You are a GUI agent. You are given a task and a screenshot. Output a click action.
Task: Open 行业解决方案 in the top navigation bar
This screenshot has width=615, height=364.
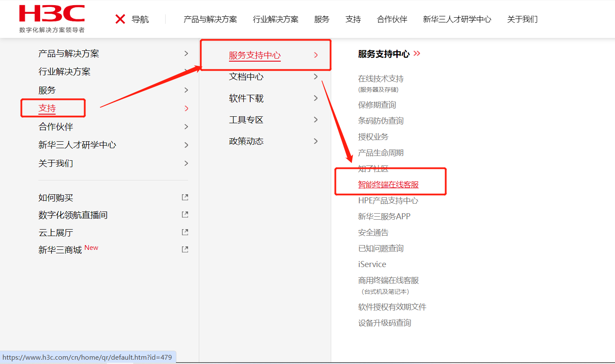tap(276, 19)
